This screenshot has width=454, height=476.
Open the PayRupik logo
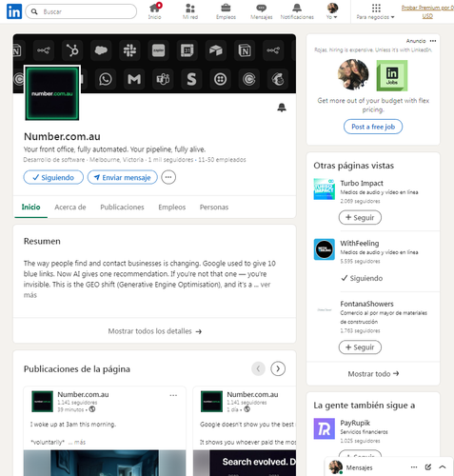click(x=325, y=428)
